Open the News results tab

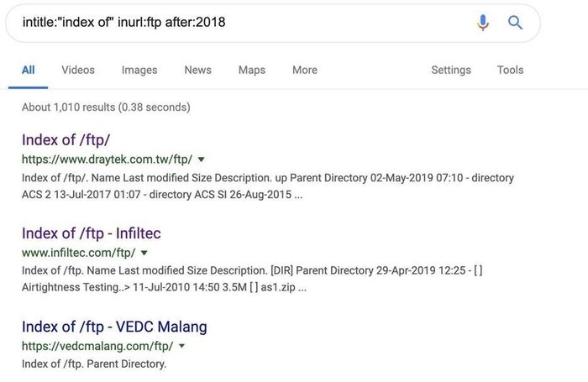(x=197, y=71)
